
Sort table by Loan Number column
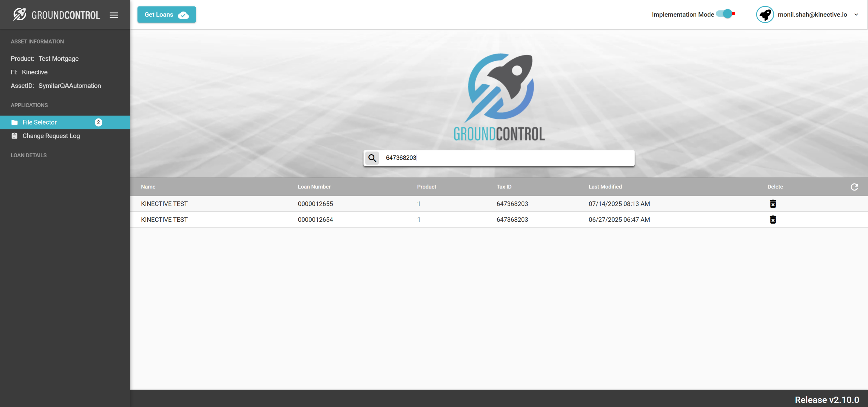click(x=314, y=187)
